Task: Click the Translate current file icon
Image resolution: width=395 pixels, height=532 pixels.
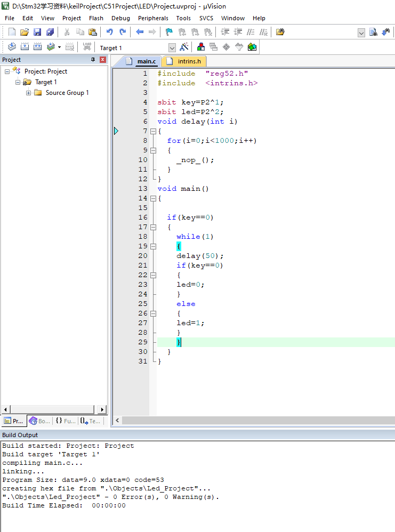Action: click(x=12, y=46)
